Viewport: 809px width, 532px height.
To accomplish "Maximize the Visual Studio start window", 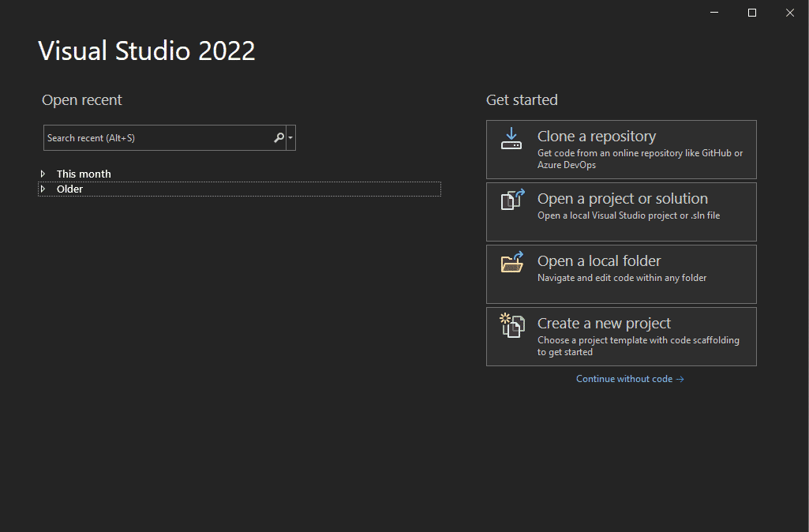I will point(752,13).
